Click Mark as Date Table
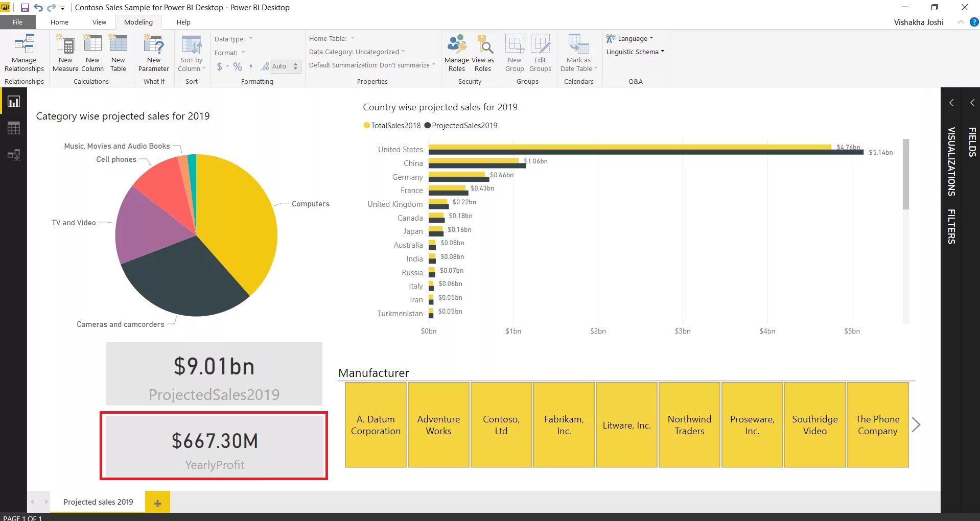This screenshot has width=980, height=521. tap(578, 53)
